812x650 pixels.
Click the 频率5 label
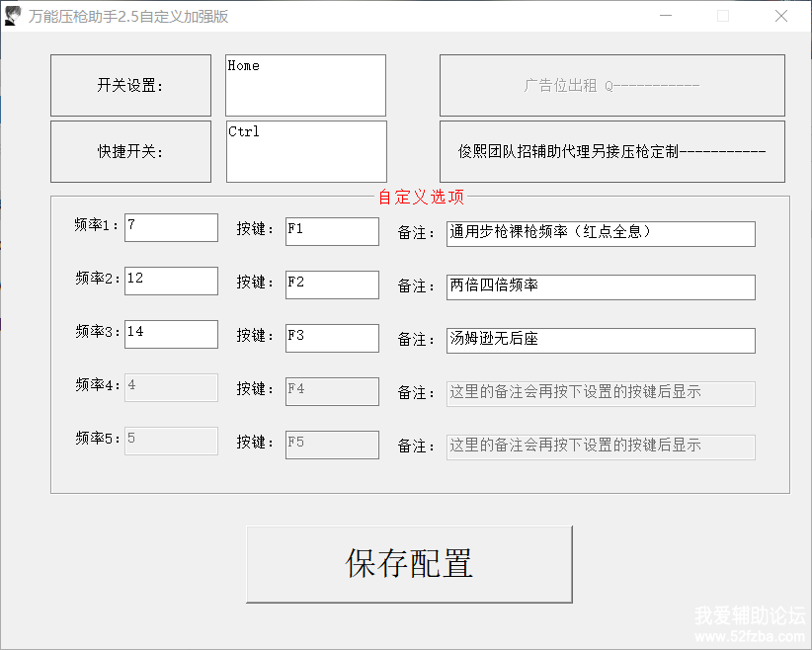(x=98, y=439)
